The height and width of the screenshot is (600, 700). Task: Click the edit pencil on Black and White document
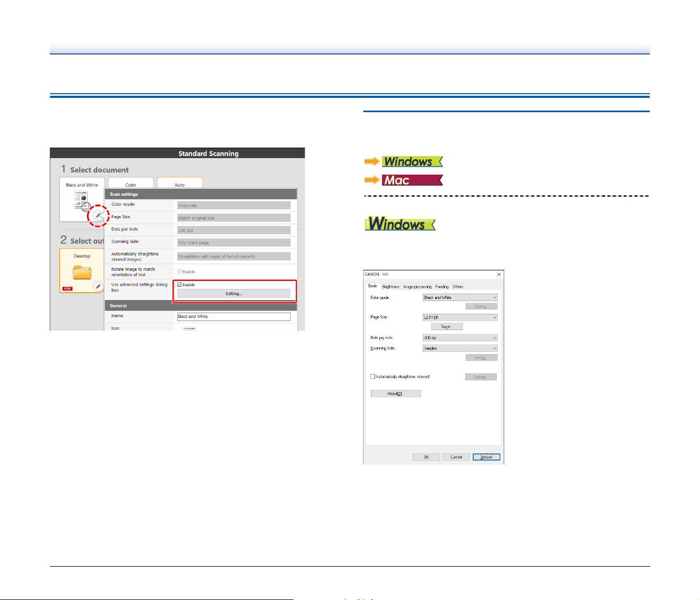[97, 216]
